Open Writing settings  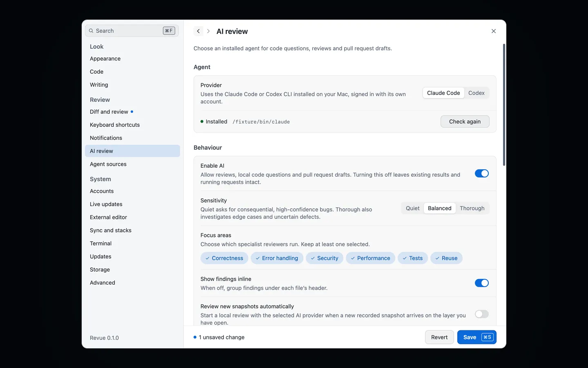click(x=132, y=85)
